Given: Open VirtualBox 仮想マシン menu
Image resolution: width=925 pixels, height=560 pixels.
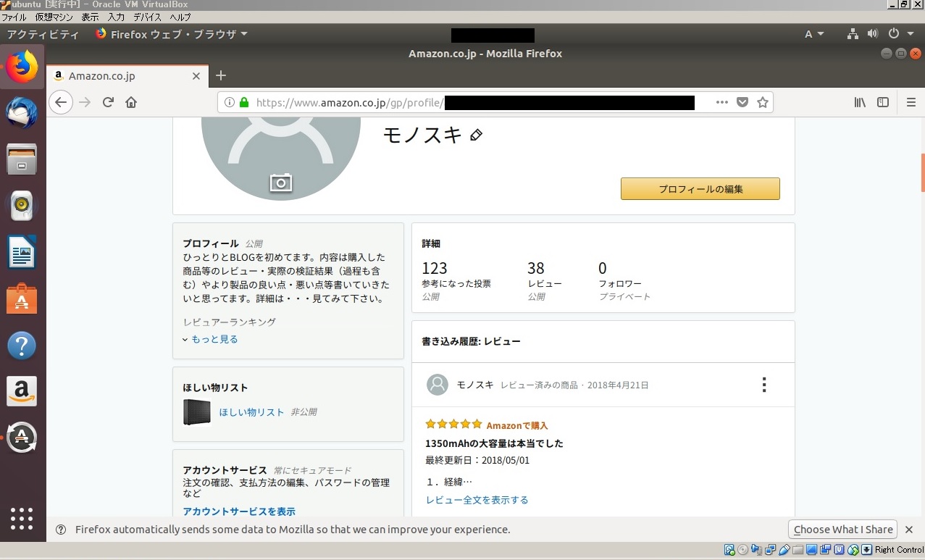Looking at the screenshot, I should click(54, 17).
